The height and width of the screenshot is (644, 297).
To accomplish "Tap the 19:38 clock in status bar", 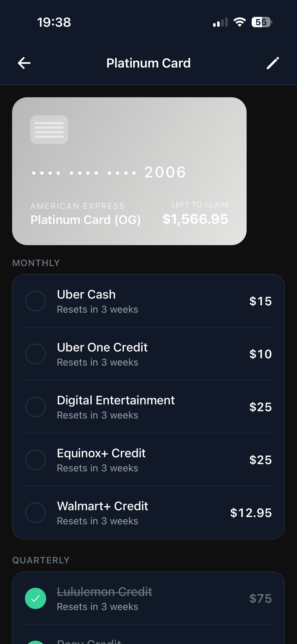I will [54, 22].
